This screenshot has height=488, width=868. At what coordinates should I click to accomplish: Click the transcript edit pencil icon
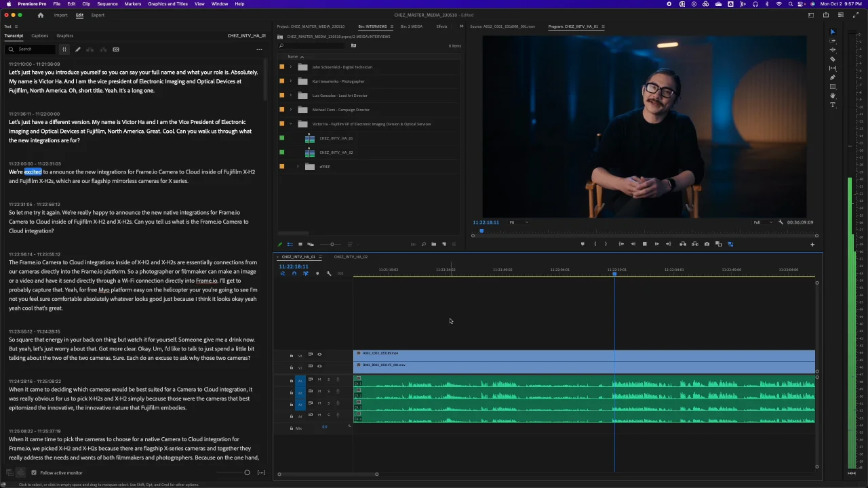pos(78,49)
